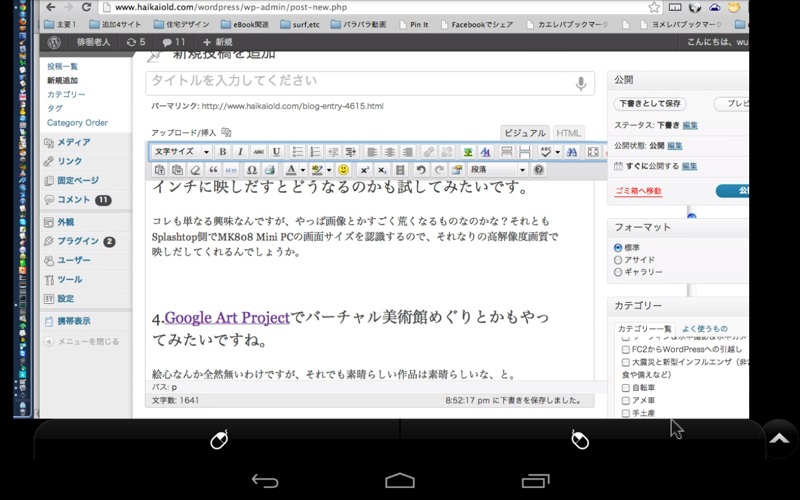Click the left mouse button icon on the Splashtop bar
This screenshot has width=800, height=500.
coord(219,440)
